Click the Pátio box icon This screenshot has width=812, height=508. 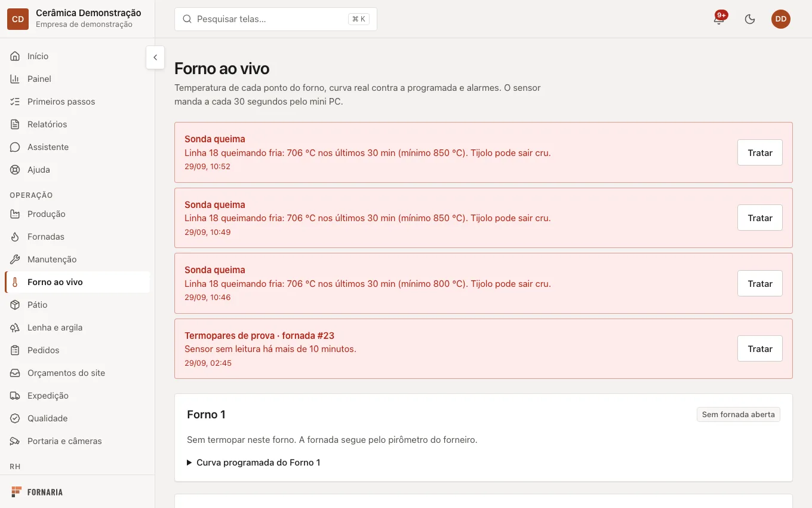coord(16,305)
